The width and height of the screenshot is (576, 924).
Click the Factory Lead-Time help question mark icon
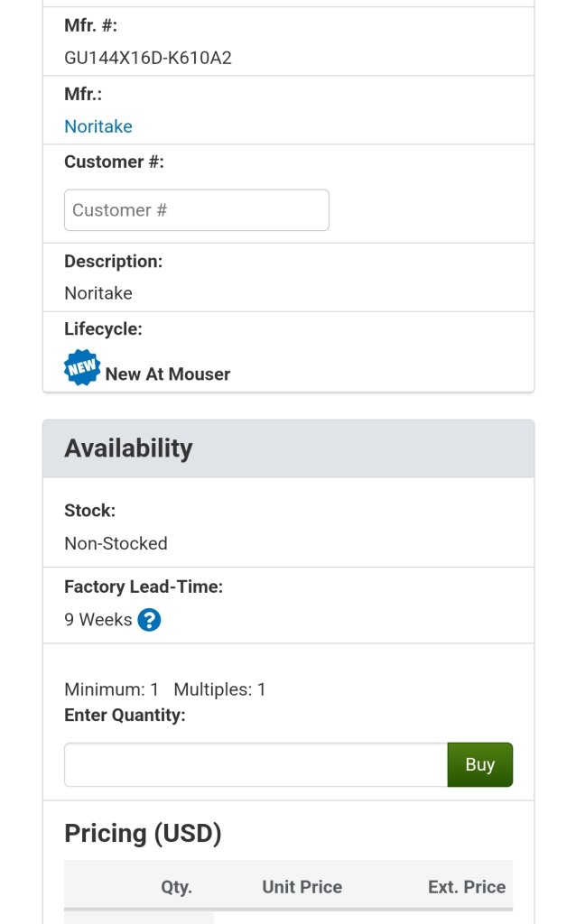[x=149, y=620]
